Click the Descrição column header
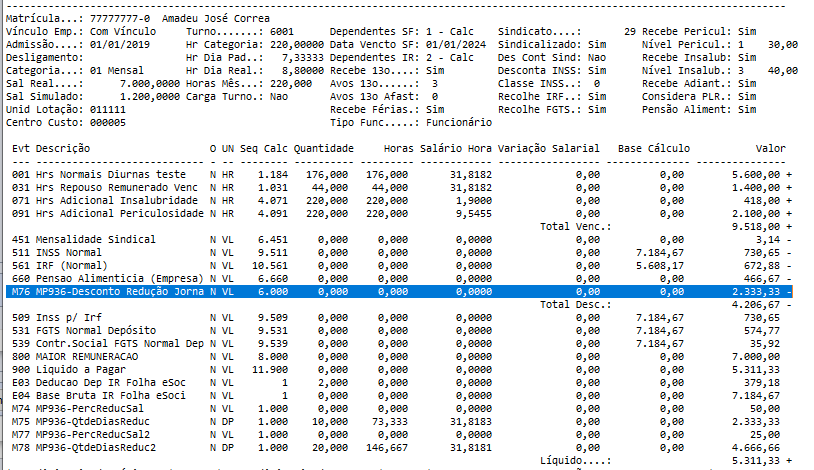Screen dimensions: 814x470 [x=63, y=149]
